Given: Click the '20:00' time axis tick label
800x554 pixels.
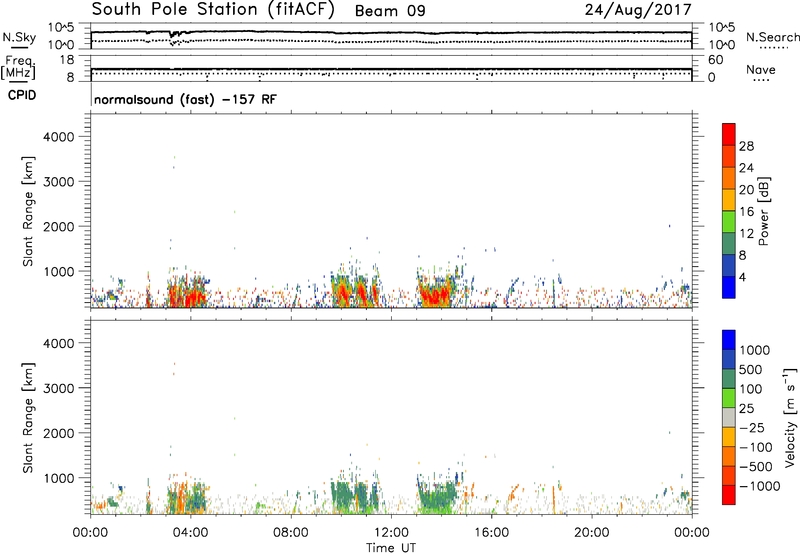Looking at the screenshot, I should click(591, 533).
